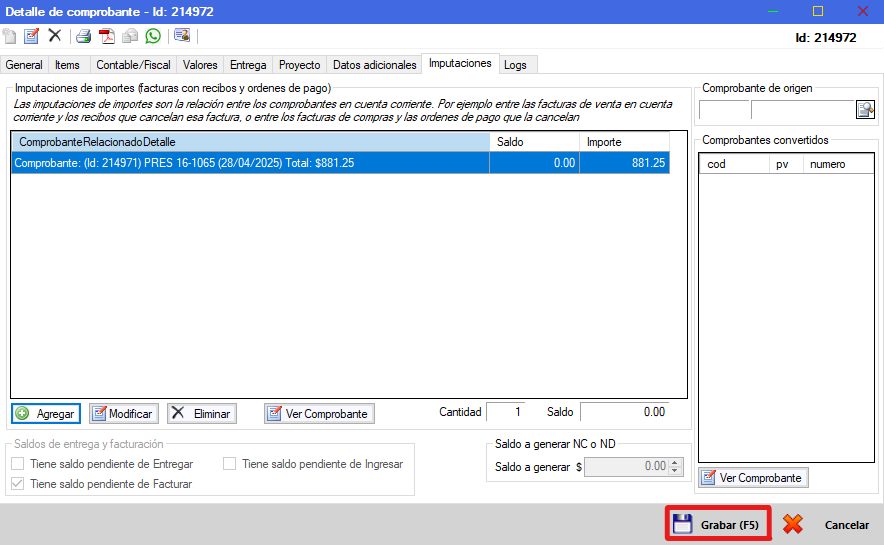884x545 pixels.
Task: Print the comprobante with printer icon
Action: 83,36
